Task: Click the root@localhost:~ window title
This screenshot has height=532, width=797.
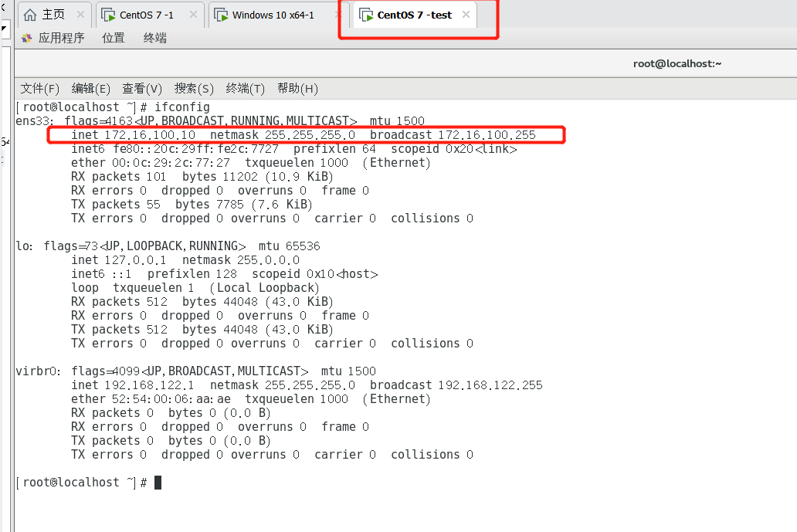Action: coord(677,63)
